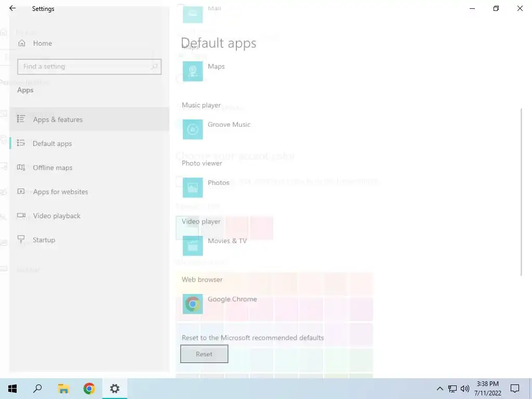
Task: Click the Apps & features list icon
Action: tap(21, 119)
